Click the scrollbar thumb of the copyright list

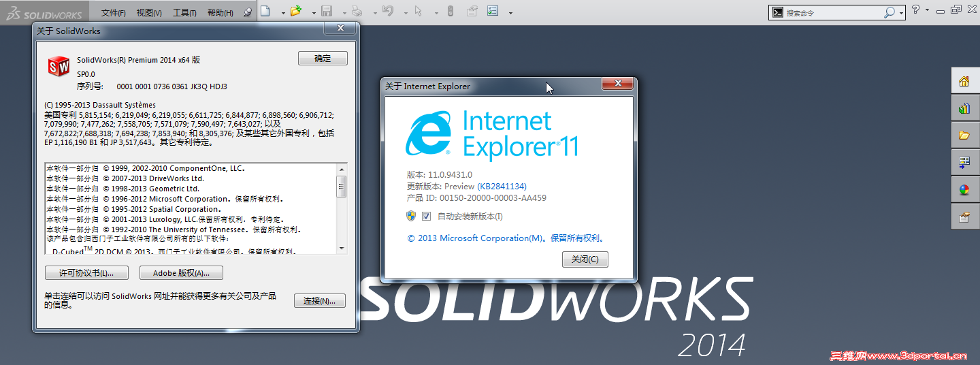pyautogui.click(x=342, y=185)
